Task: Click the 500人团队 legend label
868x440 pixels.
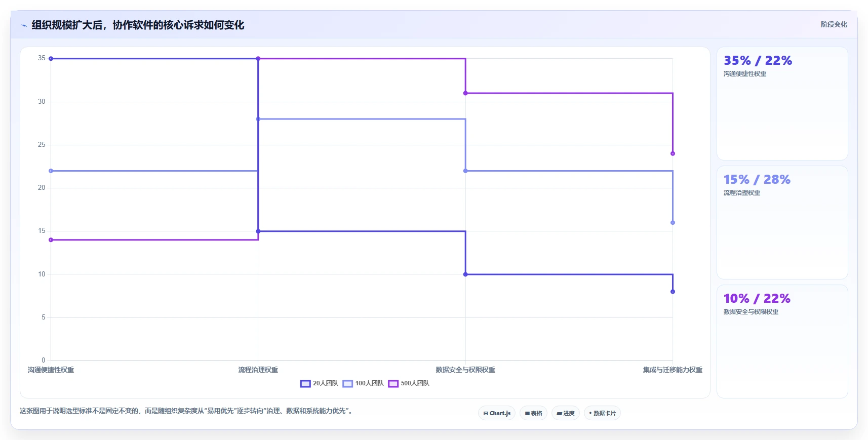Action: [415, 383]
